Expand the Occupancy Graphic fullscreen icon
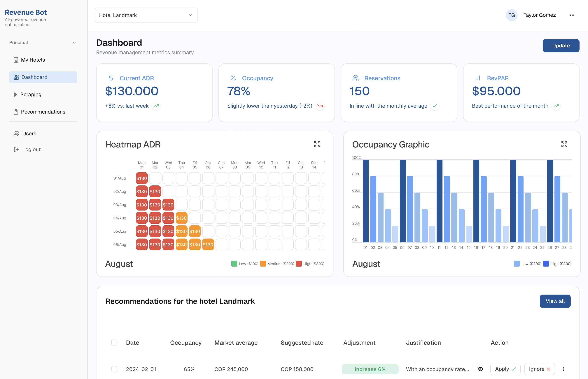The height and width of the screenshot is (379, 588). coord(564,144)
